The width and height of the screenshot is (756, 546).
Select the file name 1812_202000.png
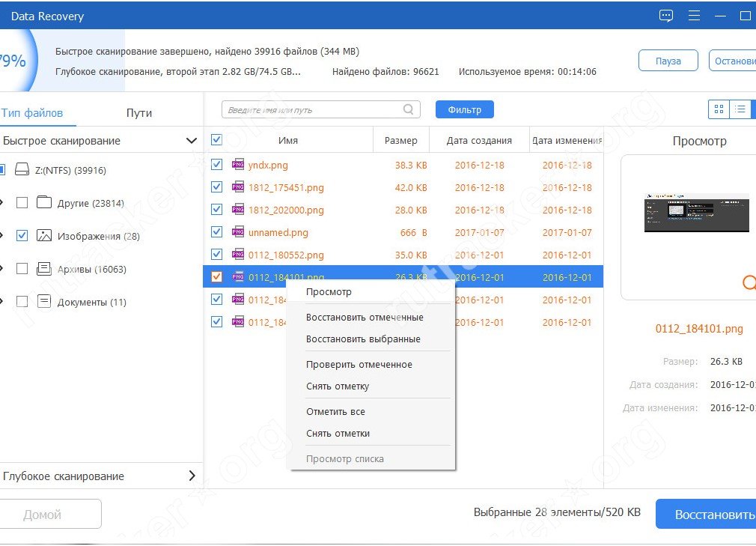(x=286, y=210)
